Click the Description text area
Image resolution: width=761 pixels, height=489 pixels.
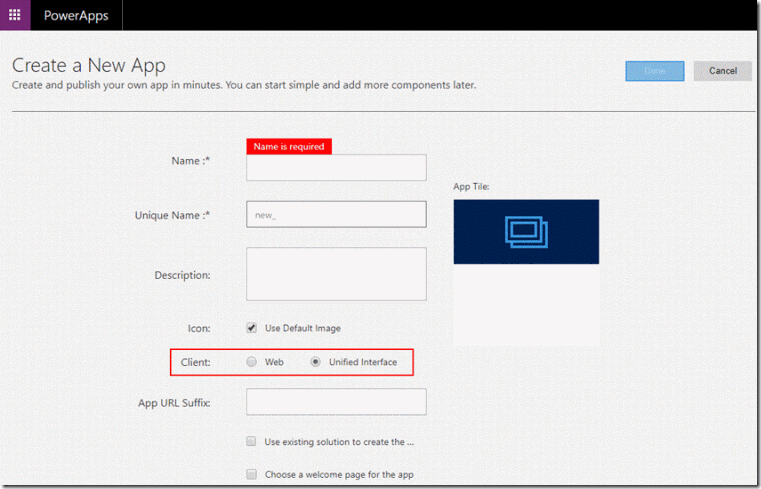336,274
